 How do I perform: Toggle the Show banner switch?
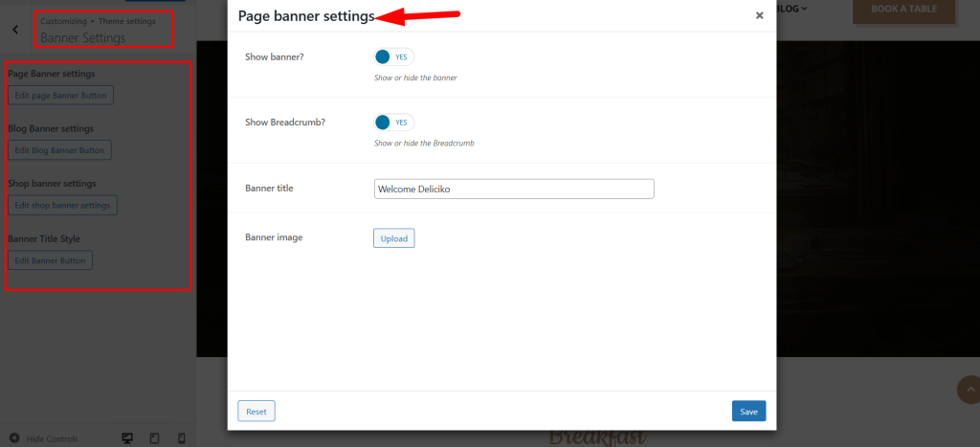(x=393, y=56)
